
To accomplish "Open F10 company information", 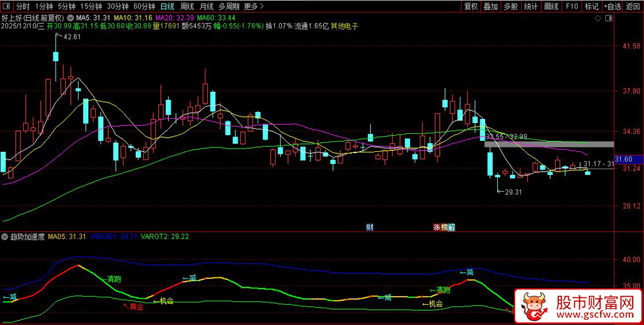I will click(571, 6).
